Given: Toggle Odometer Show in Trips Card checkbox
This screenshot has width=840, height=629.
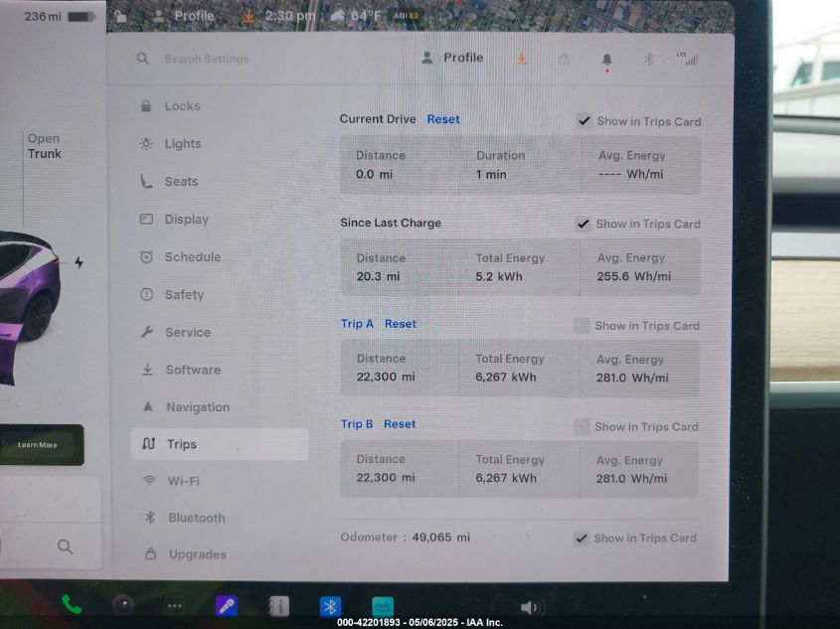Looking at the screenshot, I should coord(581,538).
